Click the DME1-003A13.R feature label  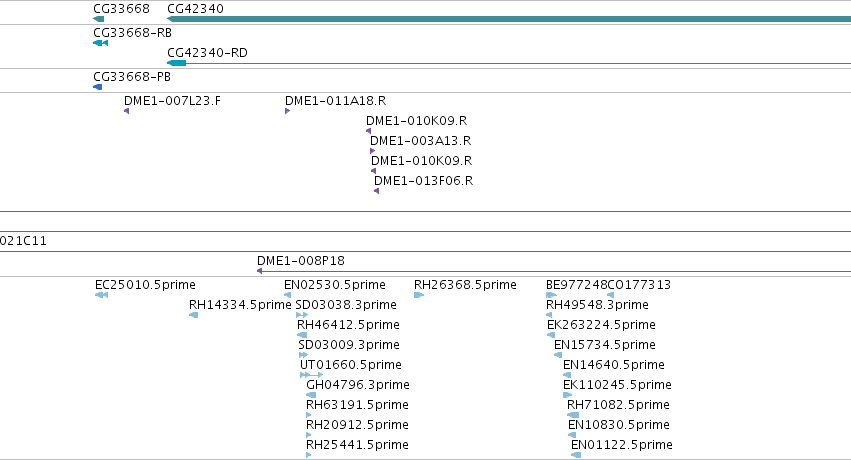click(x=421, y=140)
